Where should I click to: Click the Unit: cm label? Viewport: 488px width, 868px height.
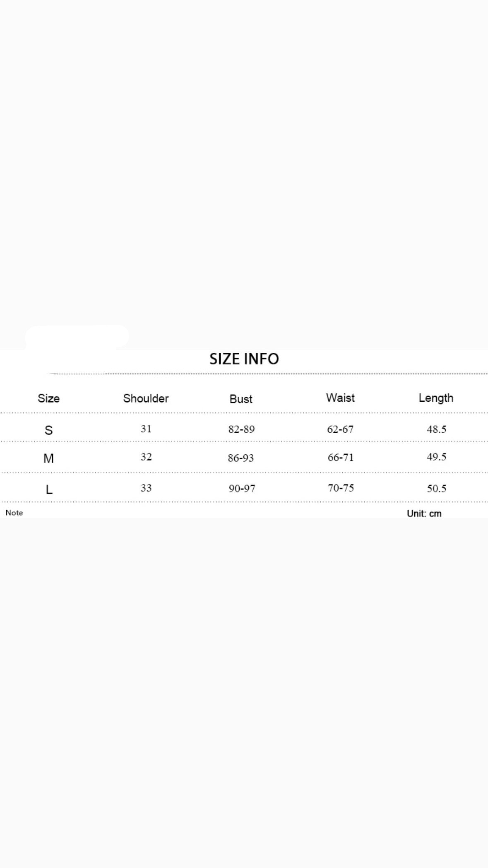click(x=424, y=514)
